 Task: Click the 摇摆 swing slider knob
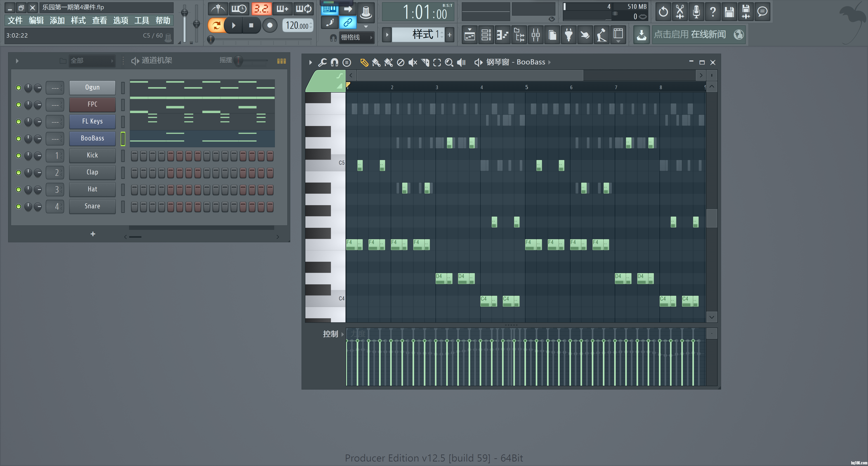click(x=238, y=61)
